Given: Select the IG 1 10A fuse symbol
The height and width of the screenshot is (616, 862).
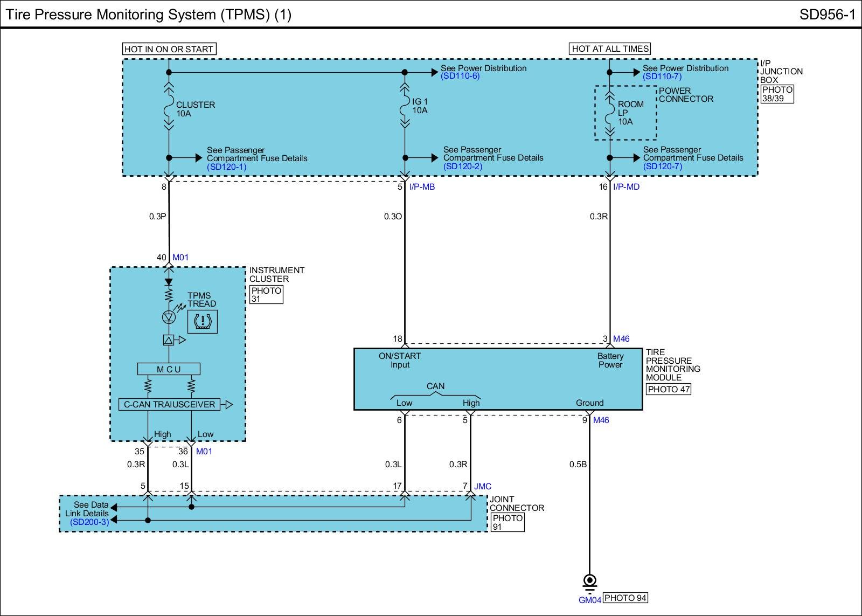Looking at the screenshot, I should 405,106.
